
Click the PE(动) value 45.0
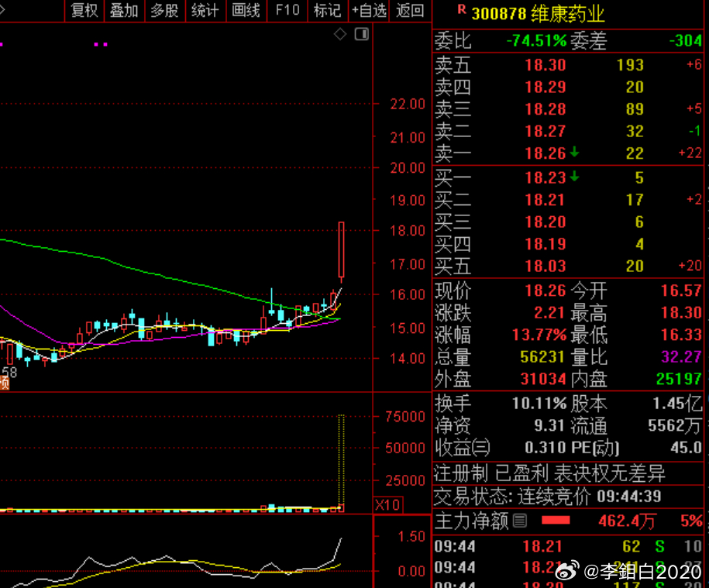[x=686, y=448]
